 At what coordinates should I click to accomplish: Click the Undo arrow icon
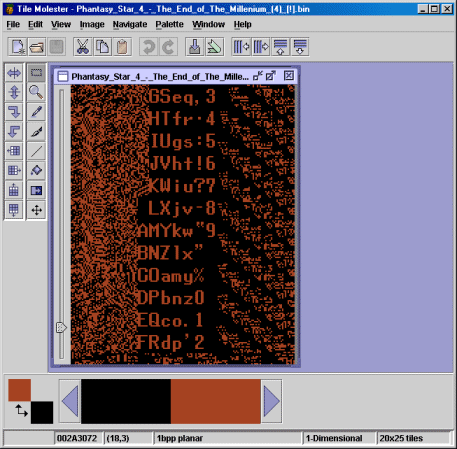point(148,47)
